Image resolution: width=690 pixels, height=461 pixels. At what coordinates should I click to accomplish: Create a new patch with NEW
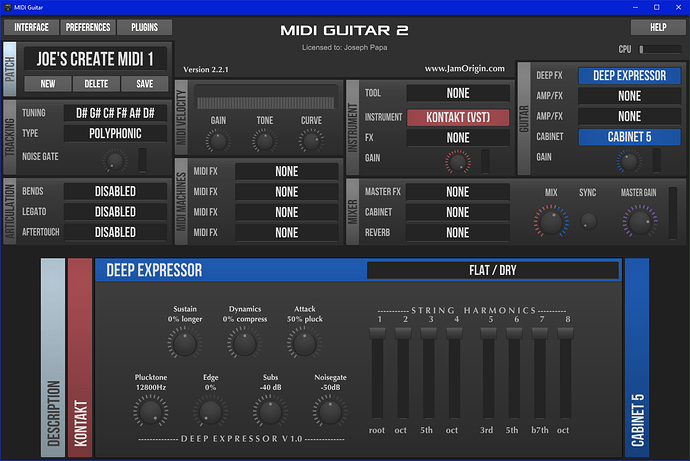(x=48, y=84)
